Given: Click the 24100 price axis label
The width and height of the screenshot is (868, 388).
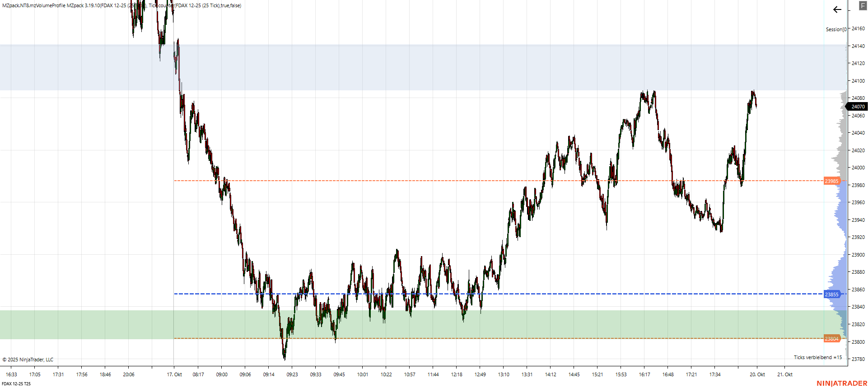Looking at the screenshot, I should pyautogui.click(x=858, y=81).
